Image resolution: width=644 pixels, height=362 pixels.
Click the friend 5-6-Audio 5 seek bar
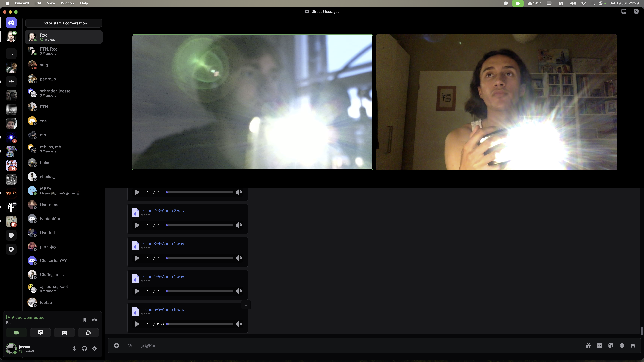pos(200,324)
